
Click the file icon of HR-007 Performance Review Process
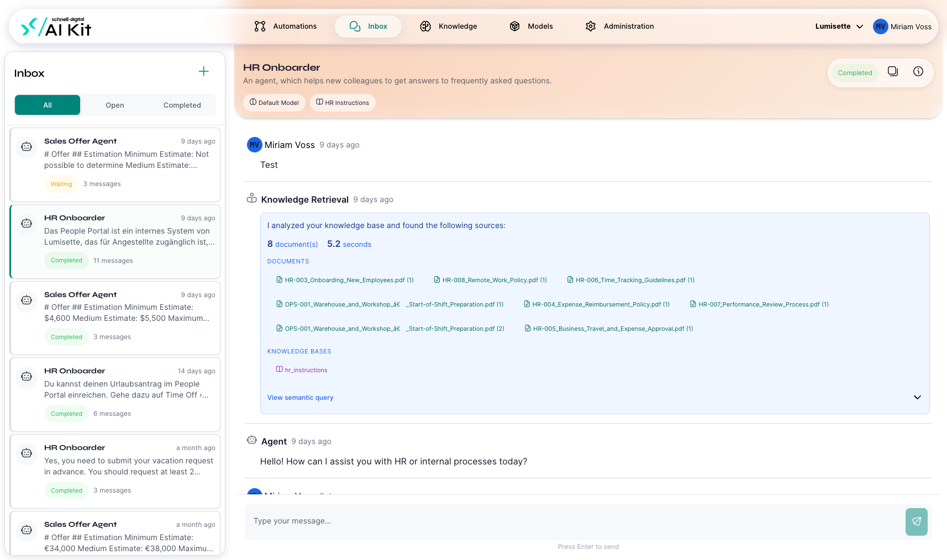pyautogui.click(x=693, y=304)
